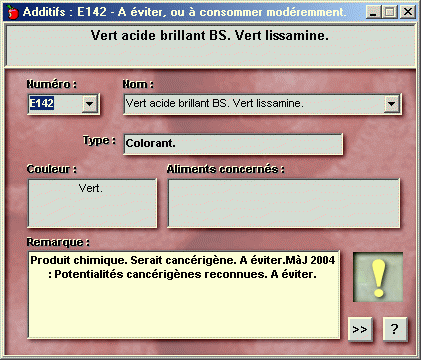Maximize the Additifs window

389,12
